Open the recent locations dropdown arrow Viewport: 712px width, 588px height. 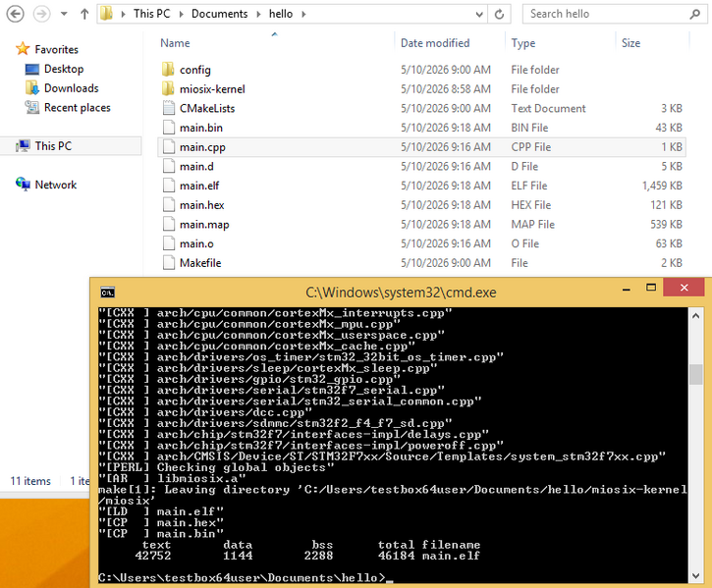click(64, 14)
